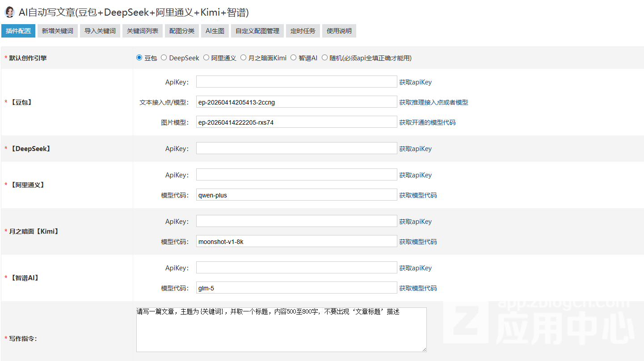This screenshot has height=361, width=644.
Task: View the 使用说明 tab
Action: [339, 31]
